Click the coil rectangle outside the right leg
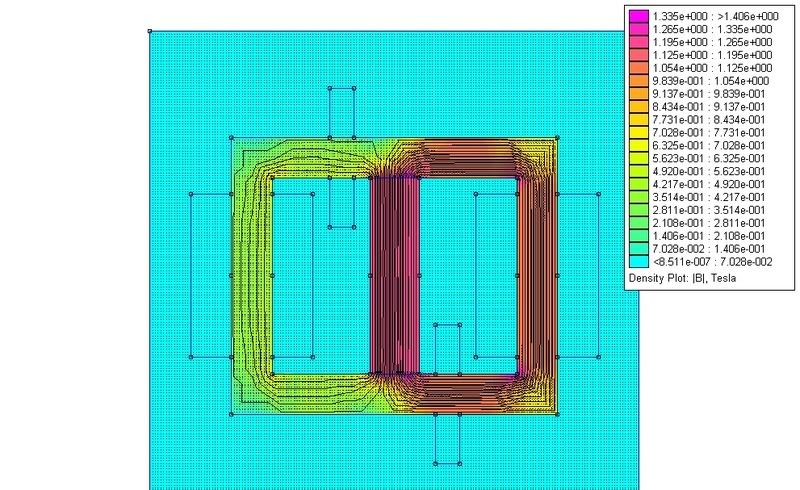 point(578,276)
